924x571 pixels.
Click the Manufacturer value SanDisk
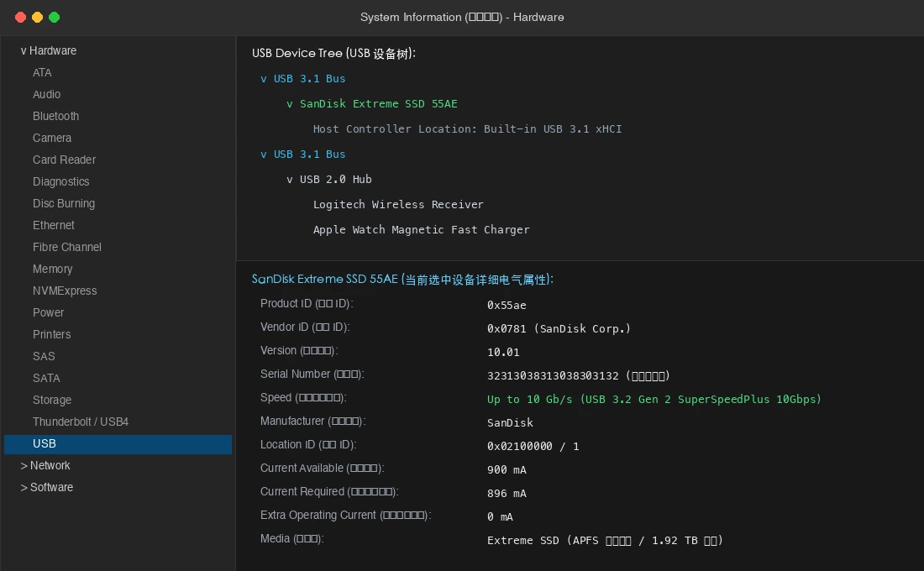tap(511, 423)
